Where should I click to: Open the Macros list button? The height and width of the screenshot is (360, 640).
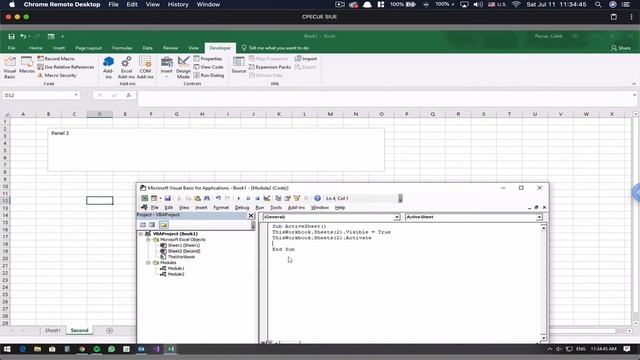[x=27, y=65]
